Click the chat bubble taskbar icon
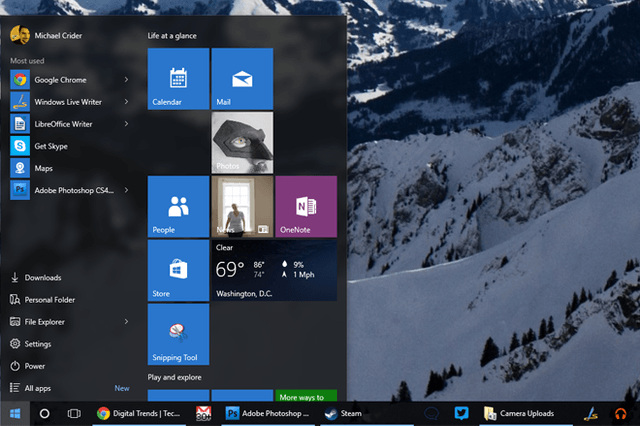Image resolution: width=640 pixels, height=426 pixels. click(431, 414)
